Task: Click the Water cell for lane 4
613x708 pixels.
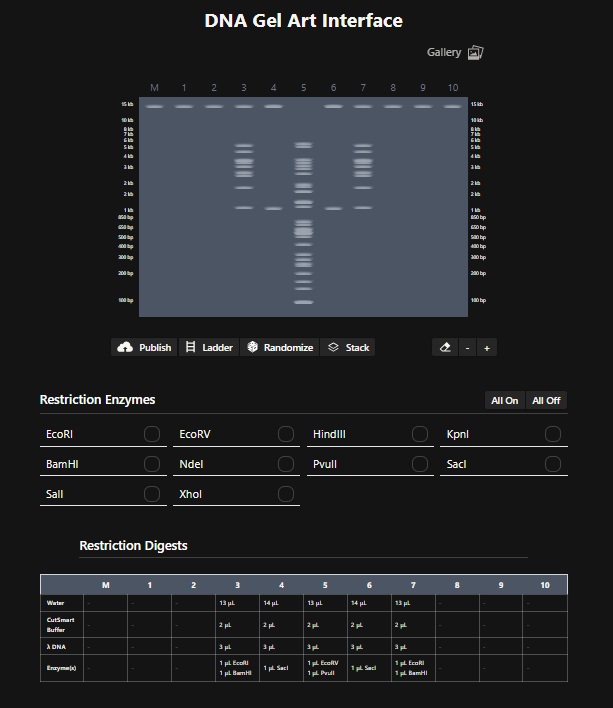Action: coord(281,603)
